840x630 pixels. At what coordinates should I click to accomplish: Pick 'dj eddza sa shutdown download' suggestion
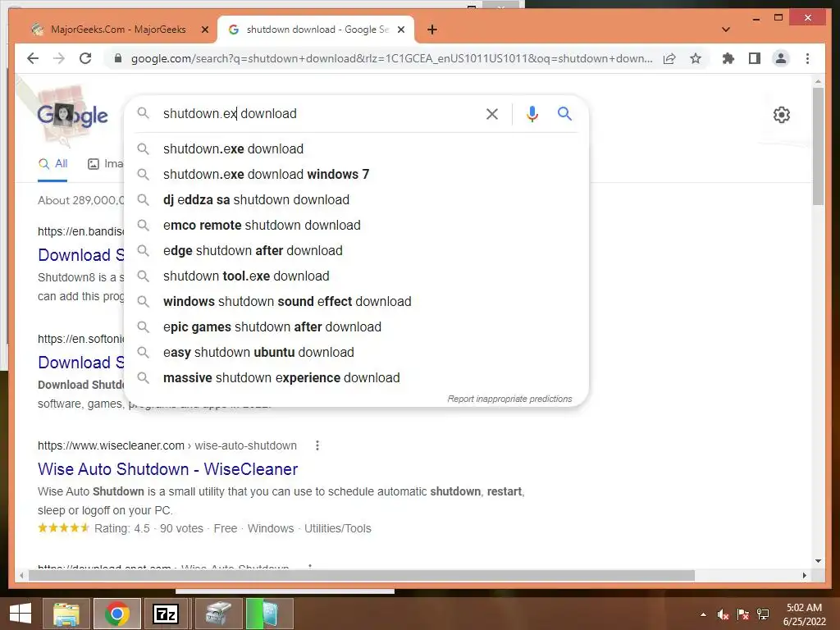click(x=356, y=200)
